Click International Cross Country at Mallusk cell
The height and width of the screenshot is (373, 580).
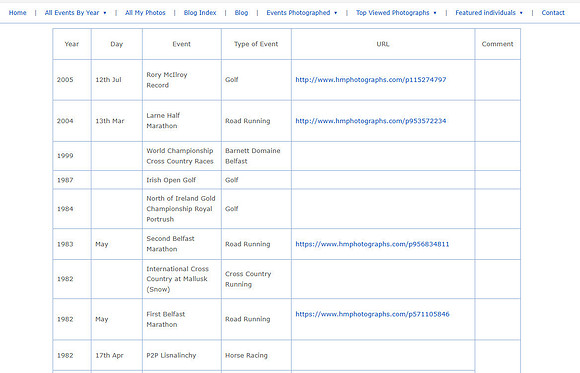coord(182,279)
